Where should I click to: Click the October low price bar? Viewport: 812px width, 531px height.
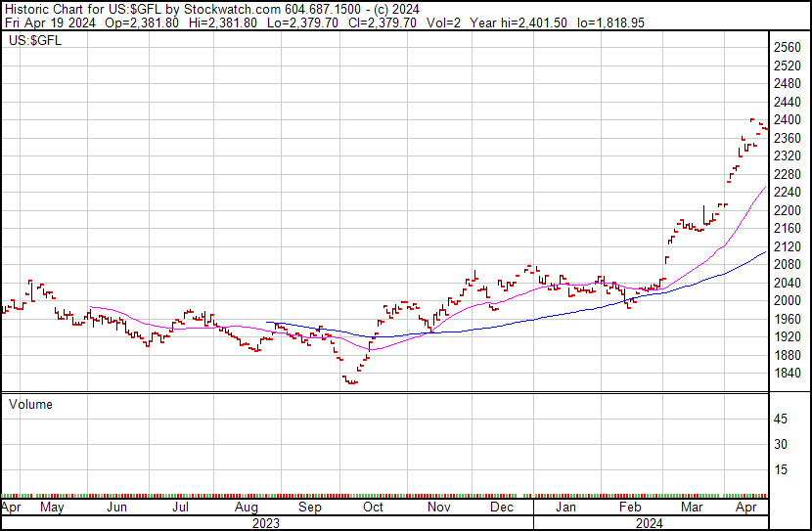coord(351,382)
